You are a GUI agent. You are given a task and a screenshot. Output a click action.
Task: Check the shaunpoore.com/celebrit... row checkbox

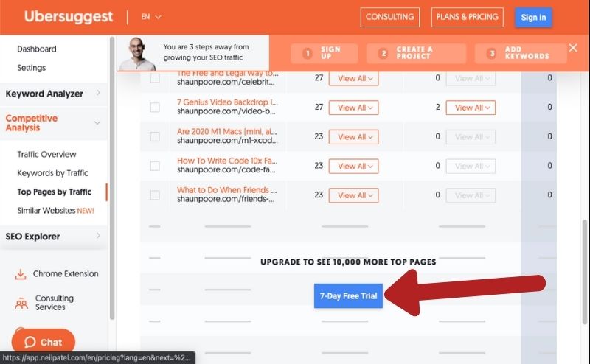click(x=155, y=78)
